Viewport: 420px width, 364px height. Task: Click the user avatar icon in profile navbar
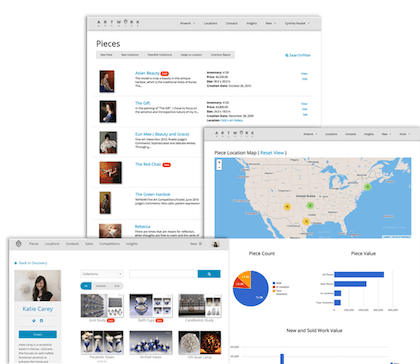click(216, 244)
